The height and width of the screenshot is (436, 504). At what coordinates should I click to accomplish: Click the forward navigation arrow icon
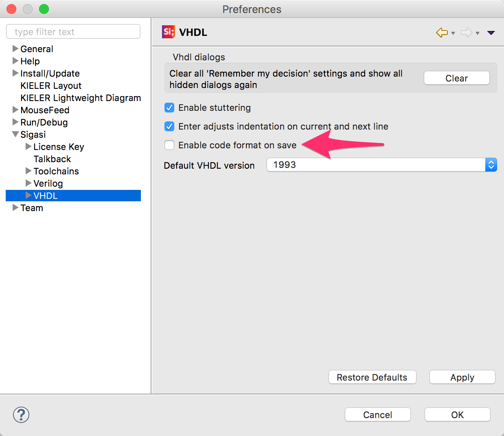pos(467,33)
